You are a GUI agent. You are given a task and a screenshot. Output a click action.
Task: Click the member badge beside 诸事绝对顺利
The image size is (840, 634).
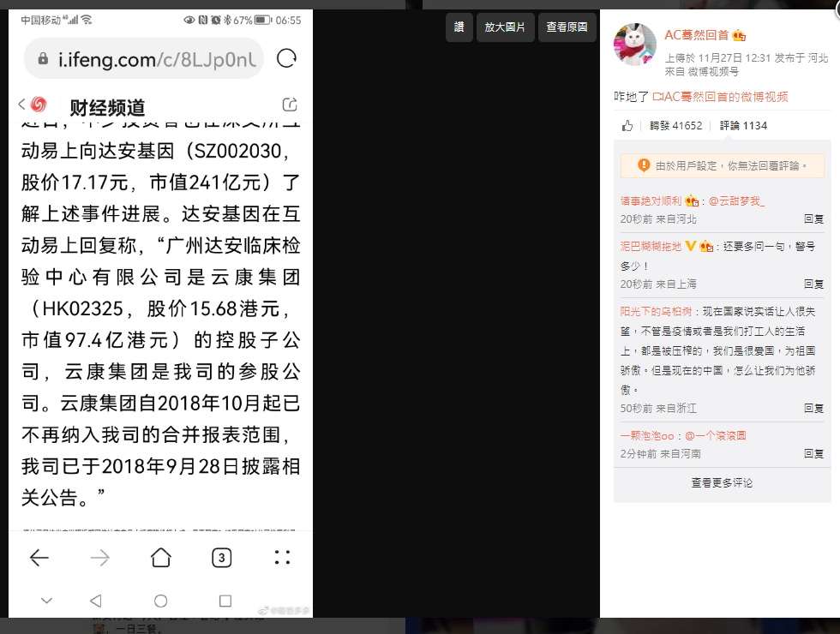pos(692,200)
